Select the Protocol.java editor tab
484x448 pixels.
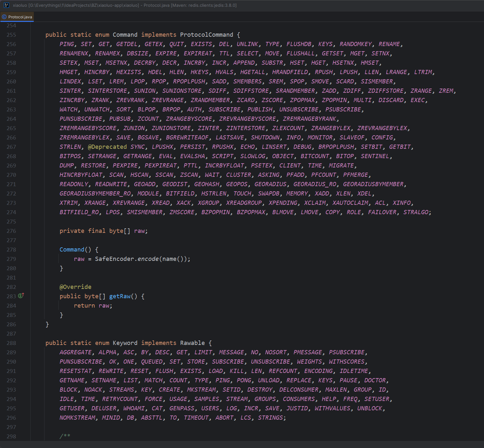(x=17, y=17)
